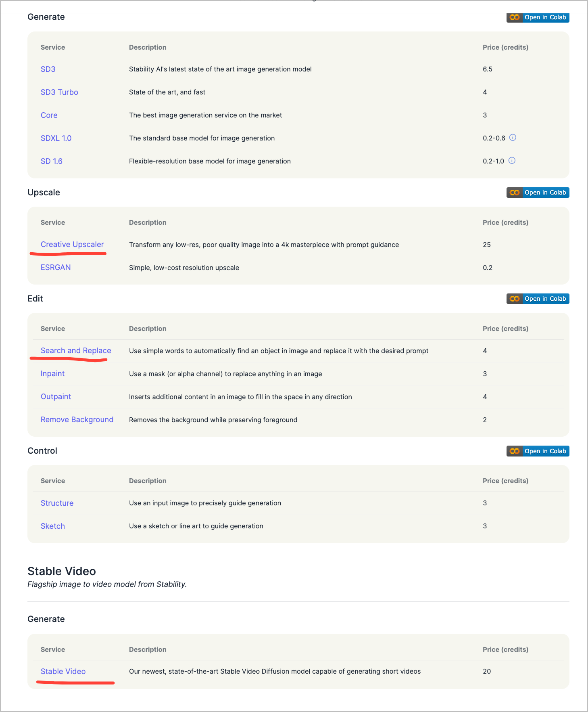Viewport: 588px width, 712px height.
Task: Open the Edit section in Colab
Action: point(538,299)
